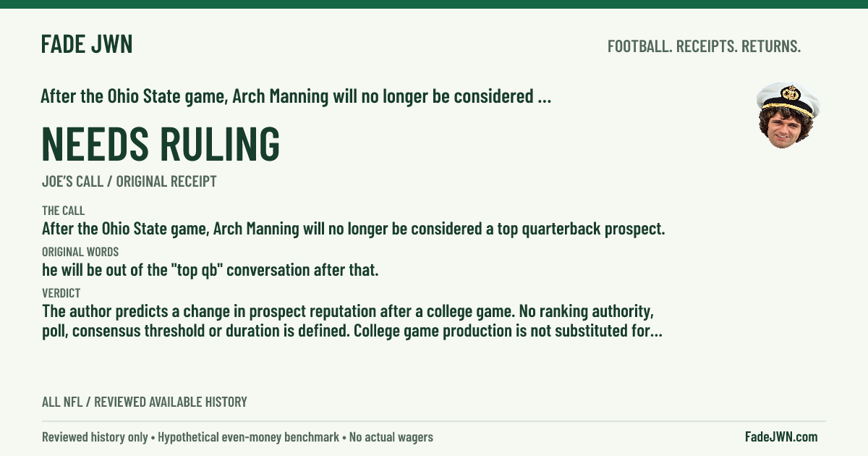
Task: Select the ALL NFL / REVIEWED AVAILABLE HISTORY filter
Action: pyautogui.click(x=144, y=402)
